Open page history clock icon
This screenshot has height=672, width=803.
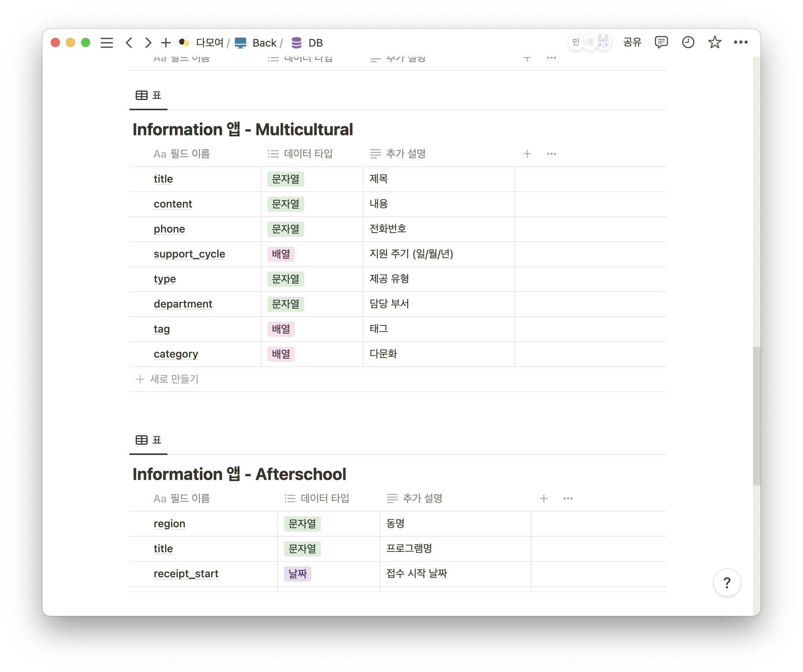pyautogui.click(x=688, y=42)
